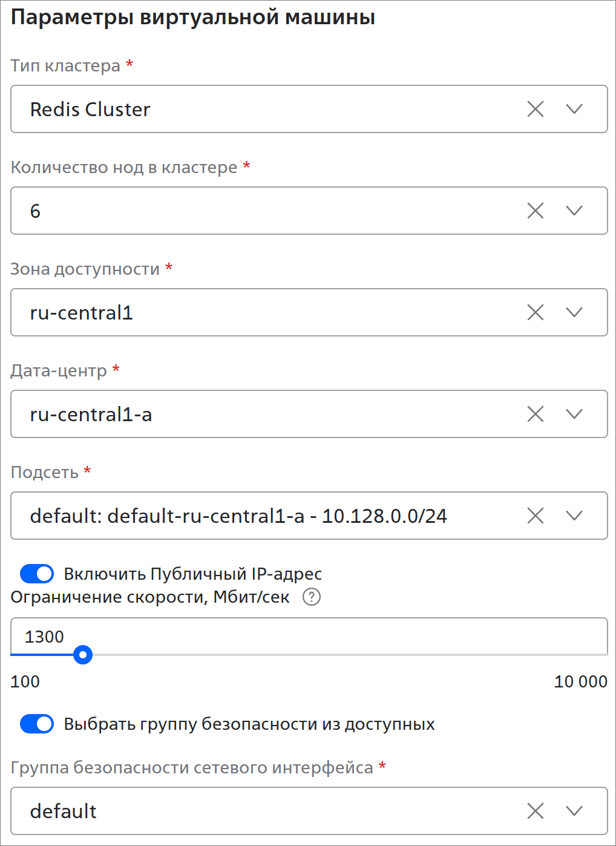Viewport: 616px width, 846px height.
Task: Toggle off security group selection switch
Action: (x=37, y=724)
